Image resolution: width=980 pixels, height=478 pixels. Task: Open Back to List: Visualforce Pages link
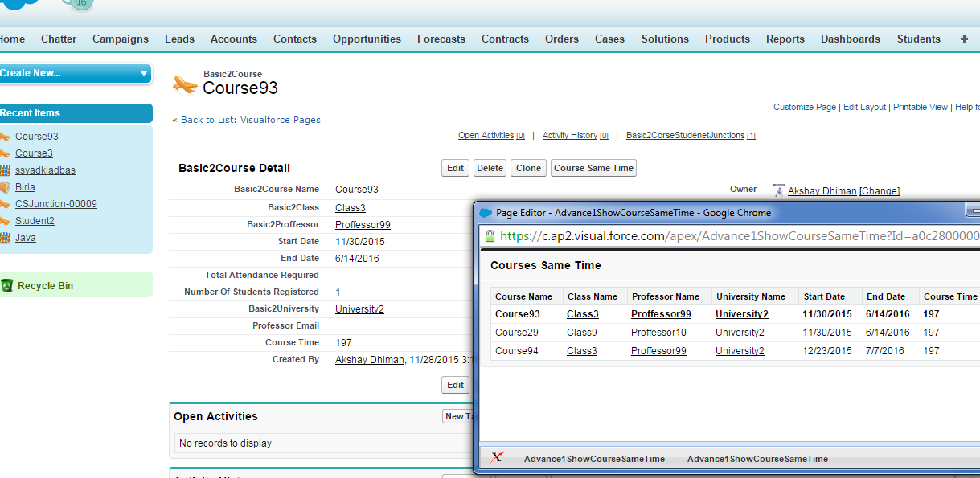(246, 120)
